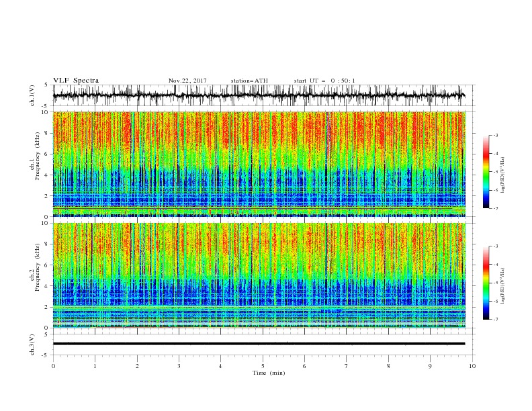The image size is (532, 411).
Task: Click the "0" tick on the time axis
Action: click(x=53, y=366)
